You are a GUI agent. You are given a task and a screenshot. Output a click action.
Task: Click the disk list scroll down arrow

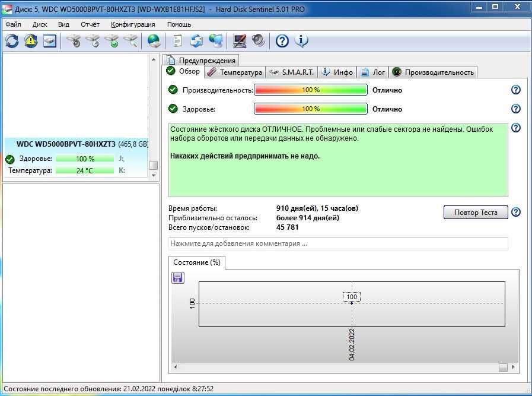154,175
